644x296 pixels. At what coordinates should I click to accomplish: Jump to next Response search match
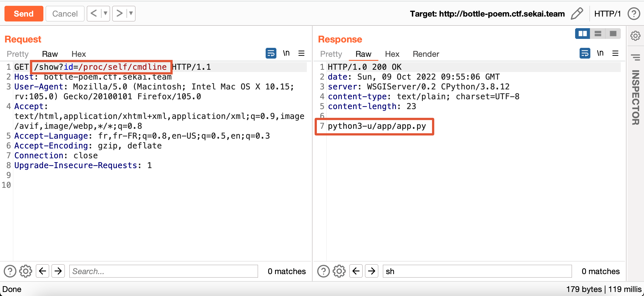(372, 271)
